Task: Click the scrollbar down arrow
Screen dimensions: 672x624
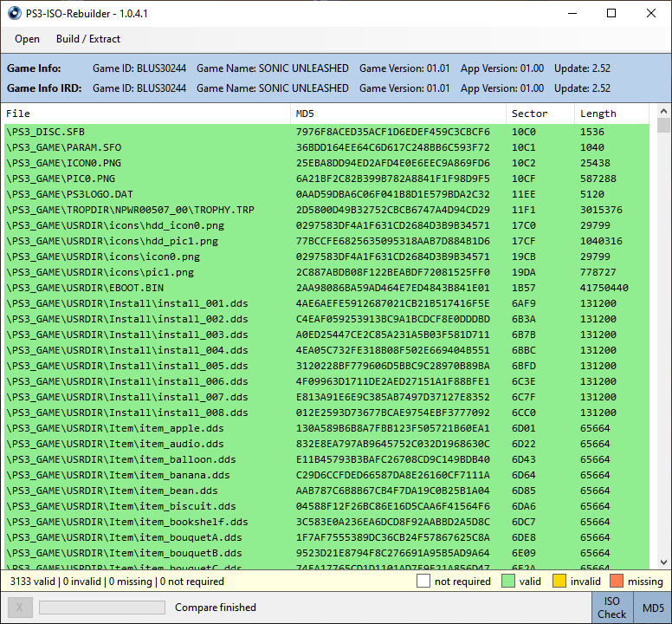Action: [663, 562]
